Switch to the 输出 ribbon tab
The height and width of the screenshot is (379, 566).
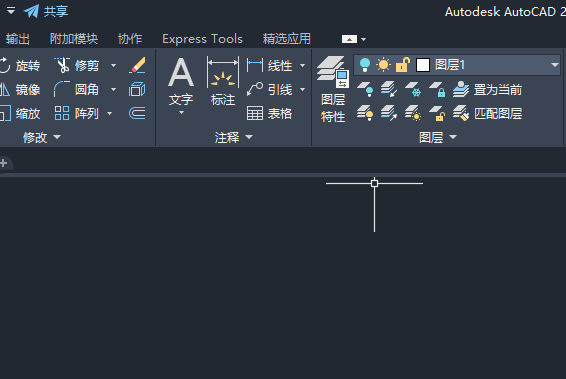click(18, 39)
